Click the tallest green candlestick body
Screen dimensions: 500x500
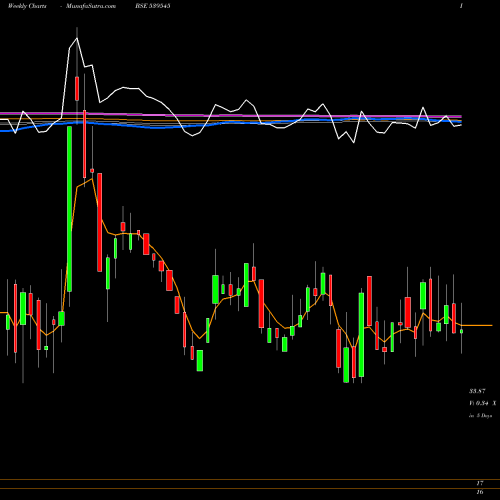[69, 209]
